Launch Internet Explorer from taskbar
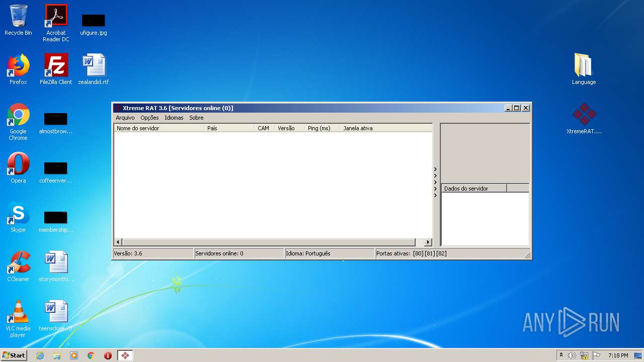The width and height of the screenshot is (644, 362). pyautogui.click(x=40, y=355)
